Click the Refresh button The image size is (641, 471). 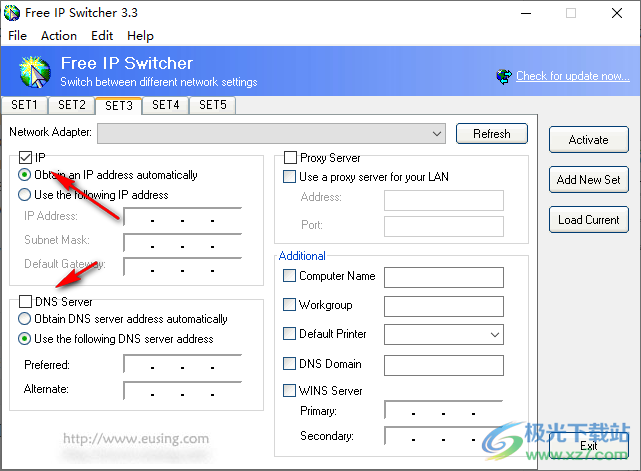coord(492,134)
